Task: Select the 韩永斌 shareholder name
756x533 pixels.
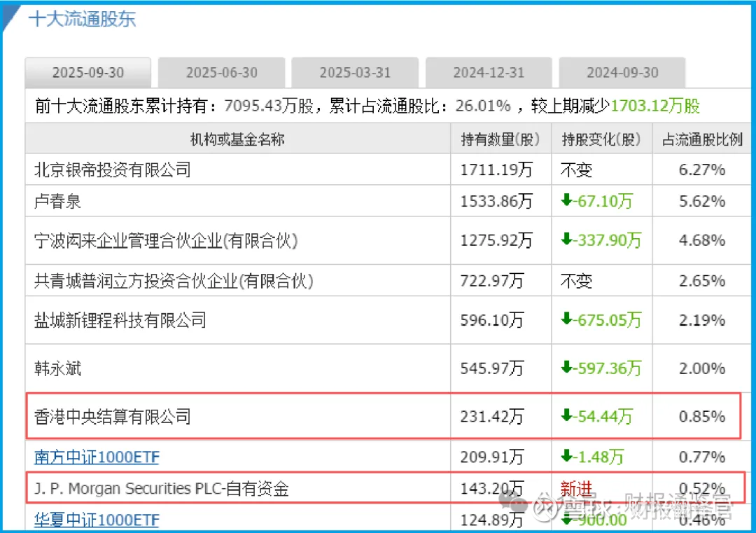Action: (57, 368)
